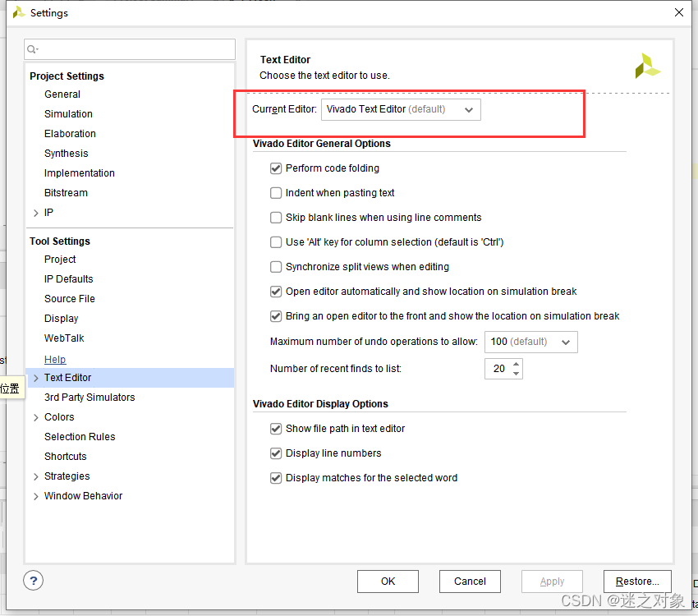Screen dimensions: 698x616
Task: Click the Restore... button
Action: pos(637,582)
